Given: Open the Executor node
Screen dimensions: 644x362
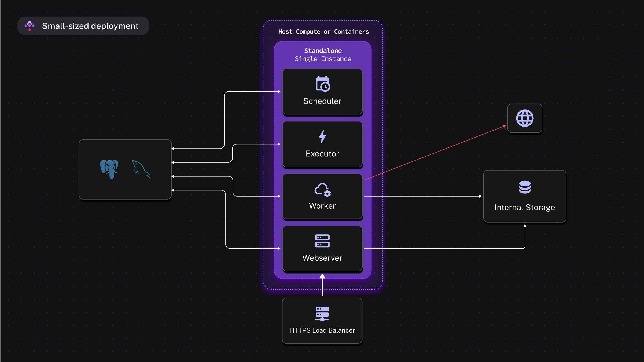Looking at the screenshot, I should 322,145.
